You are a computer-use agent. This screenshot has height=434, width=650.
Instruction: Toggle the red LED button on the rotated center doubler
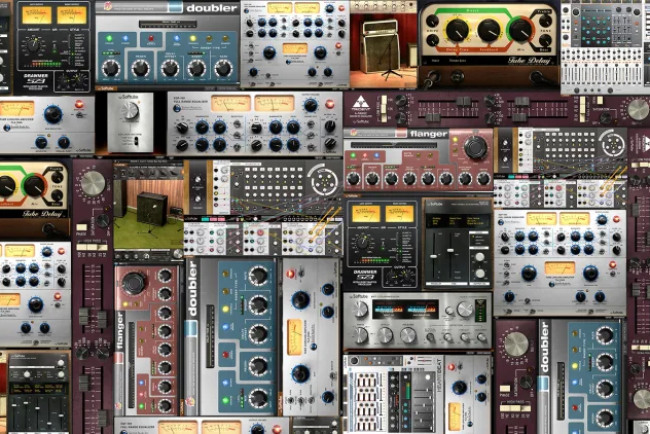(x=226, y=355)
